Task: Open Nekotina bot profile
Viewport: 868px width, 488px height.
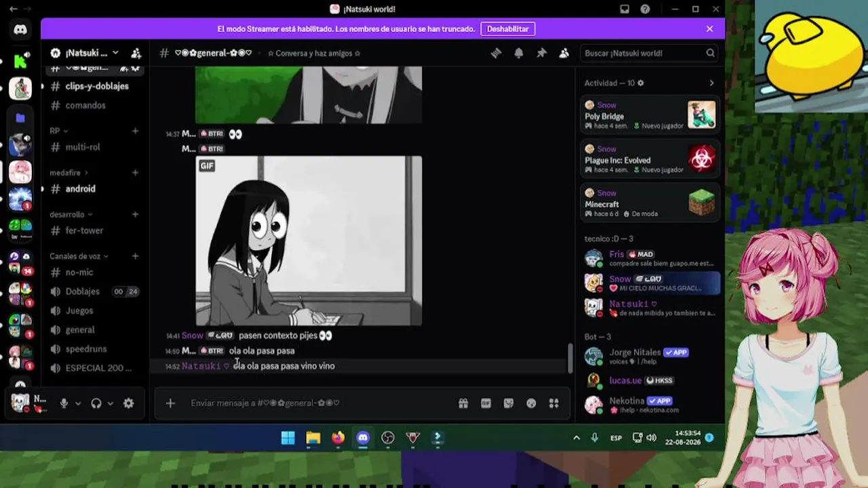Action: click(x=650, y=405)
